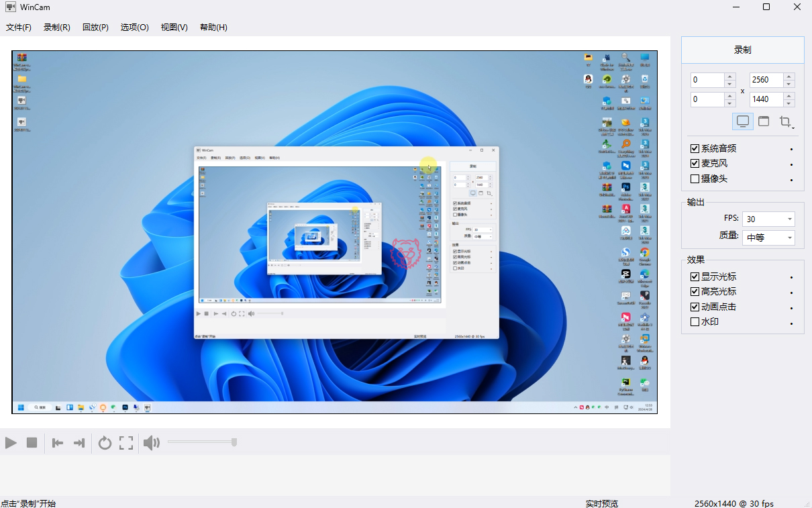Click the Windows Start icon in preview taskbar
Screen dimensions: 812x508
(21, 407)
